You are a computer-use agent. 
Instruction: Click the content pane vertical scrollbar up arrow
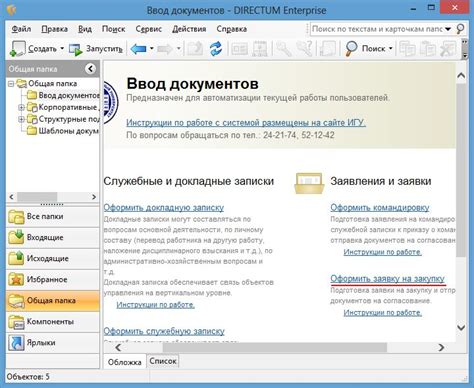click(461, 75)
